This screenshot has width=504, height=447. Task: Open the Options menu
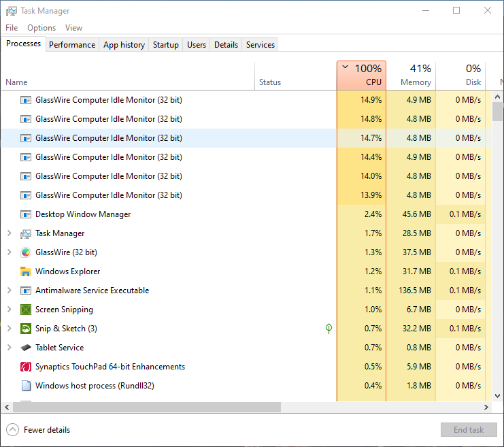point(41,28)
